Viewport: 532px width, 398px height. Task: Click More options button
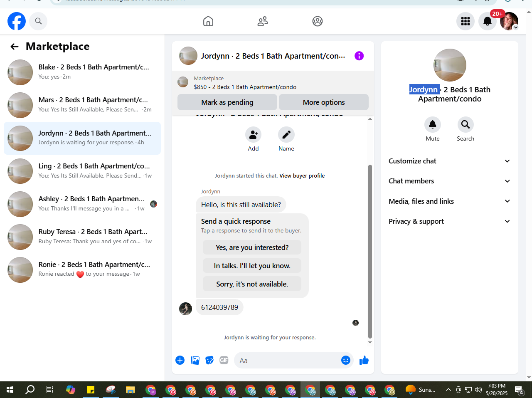(x=324, y=102)
